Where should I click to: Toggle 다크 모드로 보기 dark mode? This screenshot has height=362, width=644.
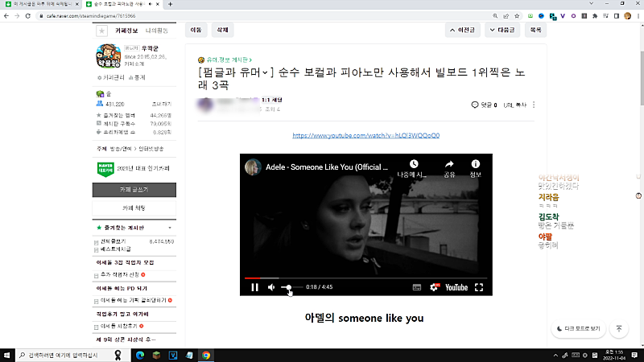click(578, 329)
